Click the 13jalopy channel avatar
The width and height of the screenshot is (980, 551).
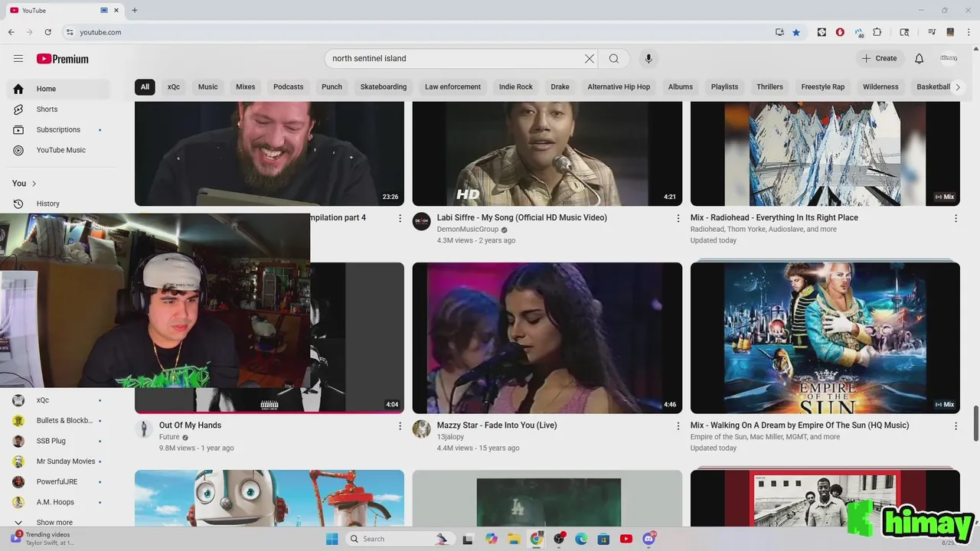point(422,429)
